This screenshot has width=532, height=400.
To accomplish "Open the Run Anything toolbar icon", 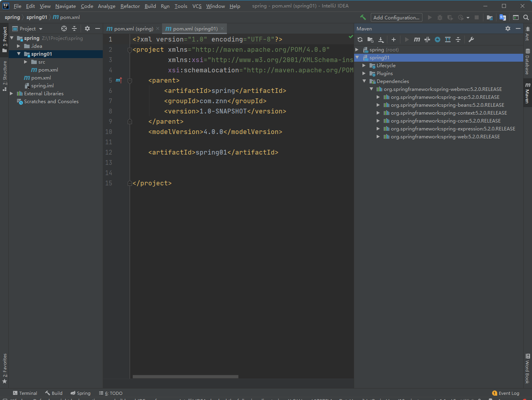I will [x=516, y=17].
